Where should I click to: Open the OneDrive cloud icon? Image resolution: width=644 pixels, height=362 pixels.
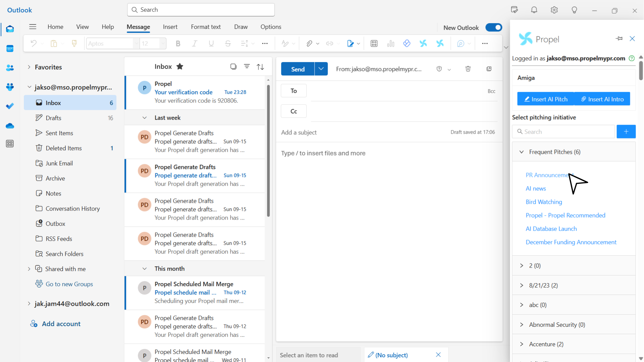(10, 126)
